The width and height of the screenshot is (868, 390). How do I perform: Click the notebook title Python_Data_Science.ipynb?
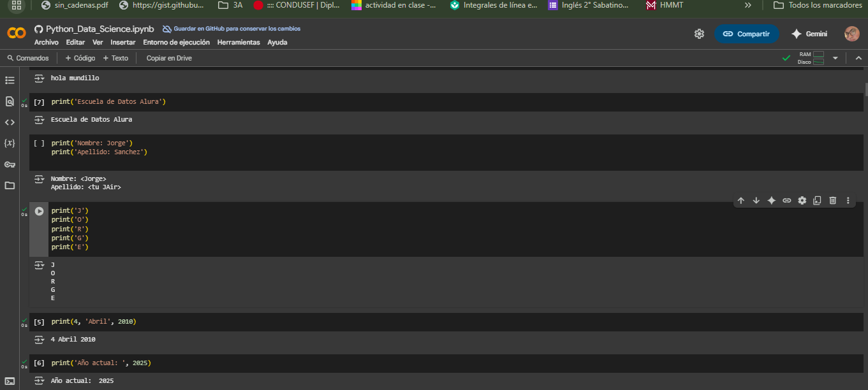point(99,29)
